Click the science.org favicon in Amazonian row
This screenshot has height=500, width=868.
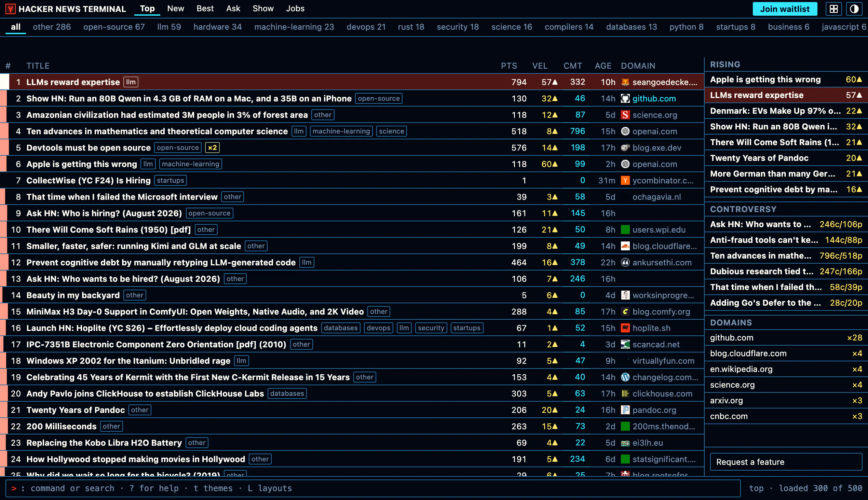625,115
